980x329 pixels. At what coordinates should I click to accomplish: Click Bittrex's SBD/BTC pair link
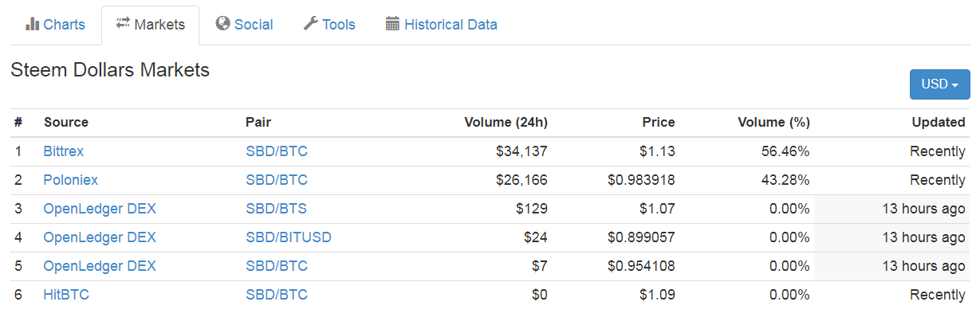277,151
